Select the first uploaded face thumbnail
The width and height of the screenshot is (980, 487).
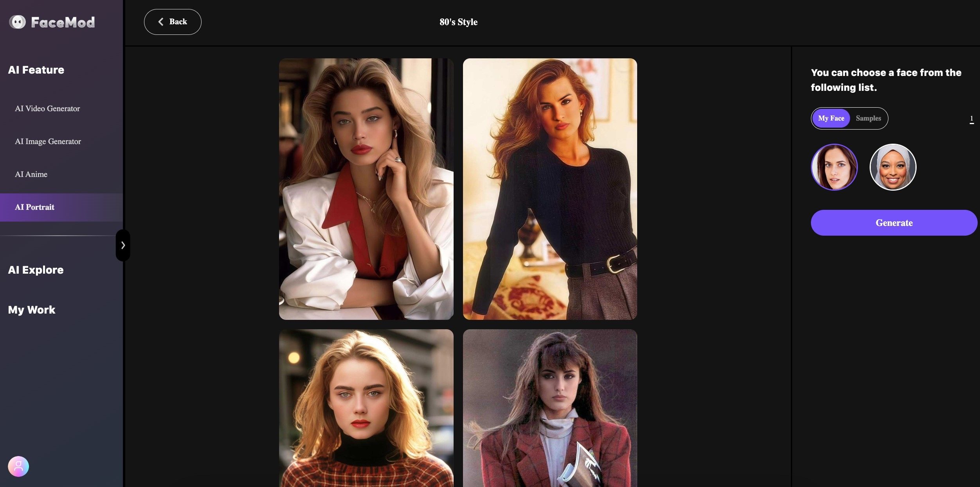coord(834,166)
